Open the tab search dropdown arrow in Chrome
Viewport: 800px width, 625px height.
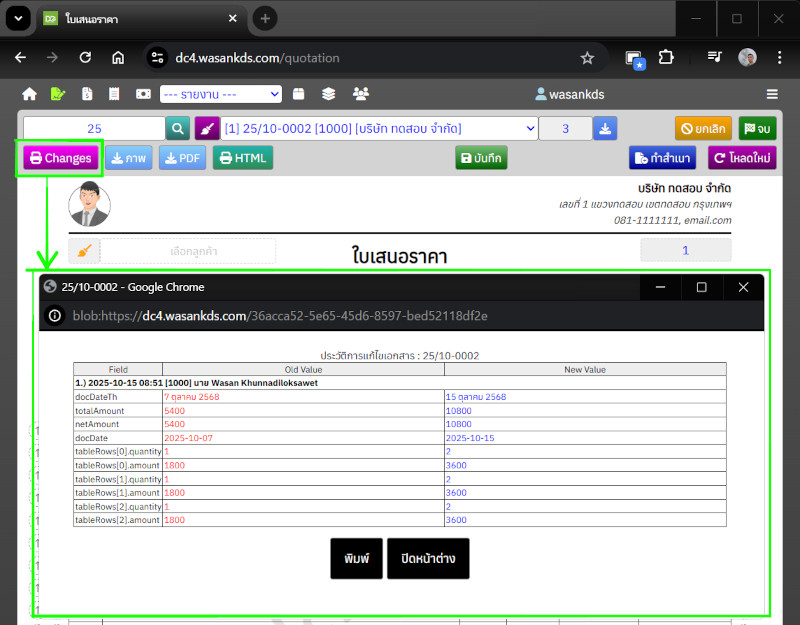coord(17,18)
